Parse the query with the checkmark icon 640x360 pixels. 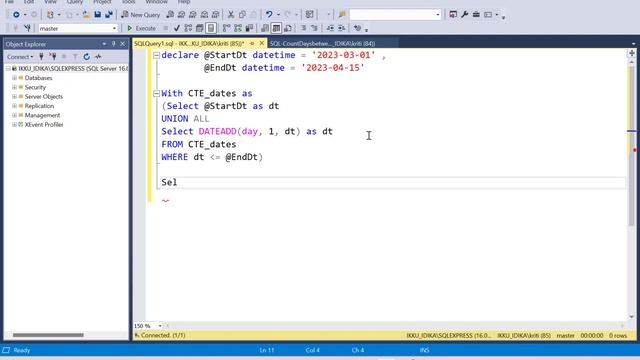pos(177,28)
